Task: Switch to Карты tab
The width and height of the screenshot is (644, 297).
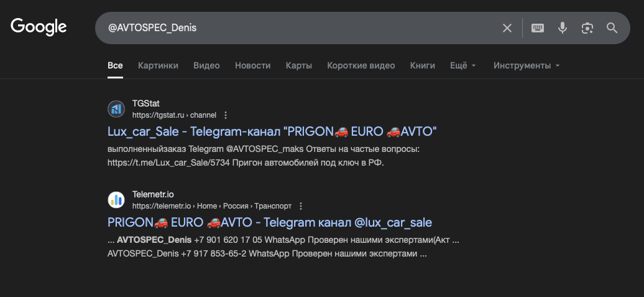Action: point(299,65)
